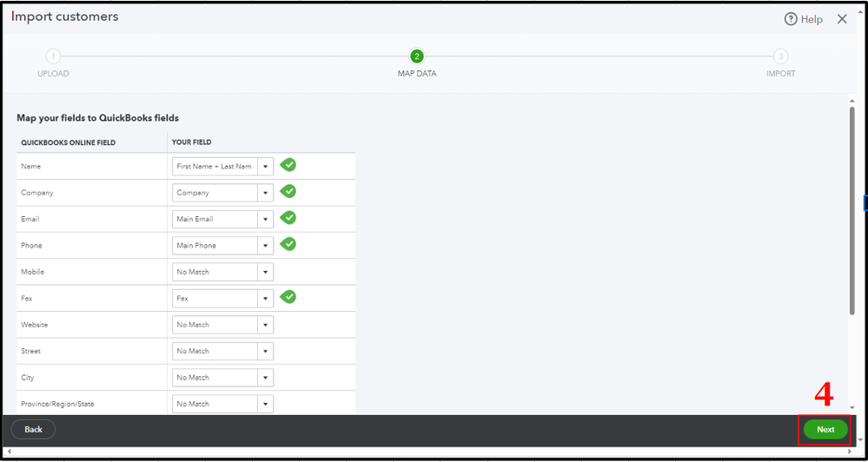Jump to step 3 Import circle
The width and height of the screenshot is (868, 462).
pos(780,56)
